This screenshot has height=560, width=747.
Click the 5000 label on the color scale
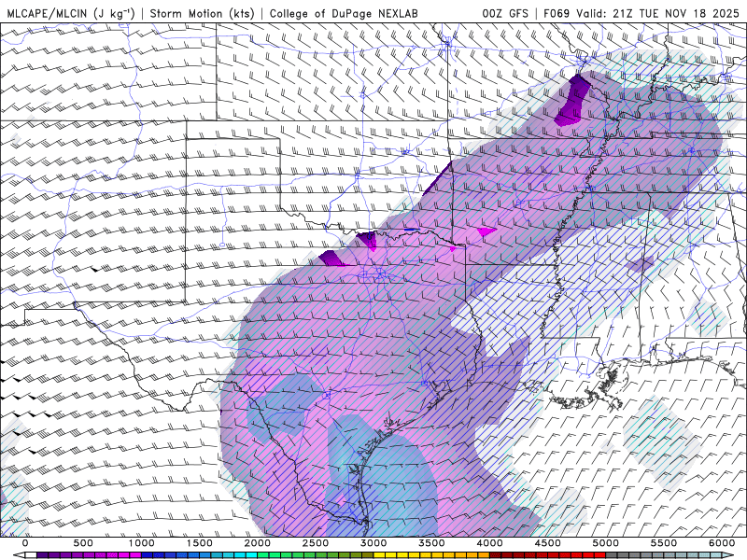(x=606, y=543)
